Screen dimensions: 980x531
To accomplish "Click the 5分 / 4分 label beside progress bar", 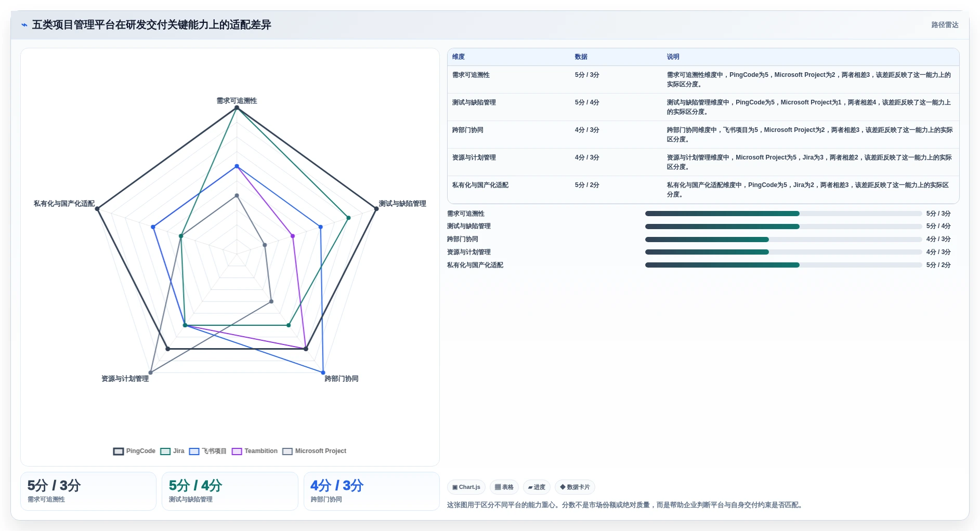I will pyautogui.click(x=938, y=227).
